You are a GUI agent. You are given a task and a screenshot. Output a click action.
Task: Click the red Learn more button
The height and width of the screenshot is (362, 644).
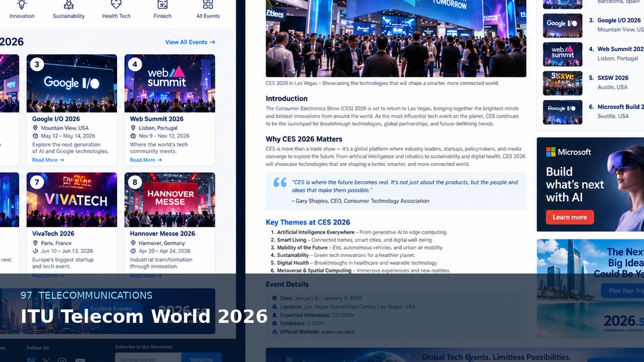570,217
